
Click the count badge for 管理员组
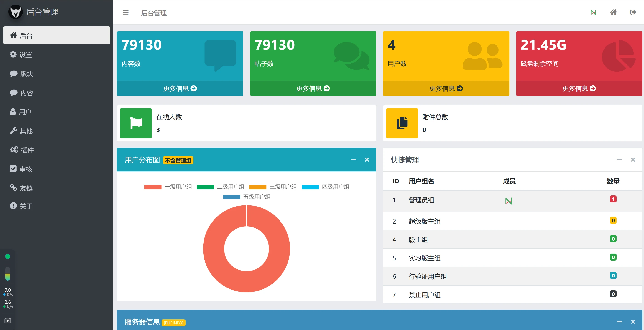pyautogui.click(x=613, y=199)
